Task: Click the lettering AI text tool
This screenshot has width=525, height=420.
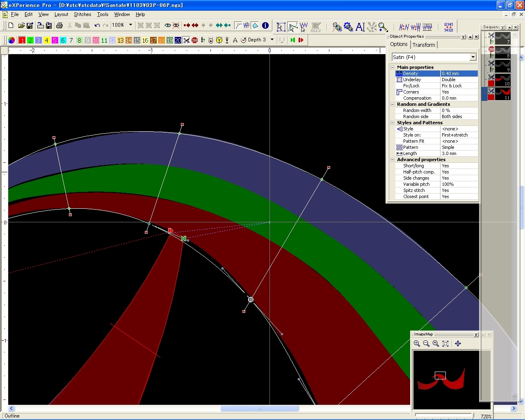Action: click(360, 27)
